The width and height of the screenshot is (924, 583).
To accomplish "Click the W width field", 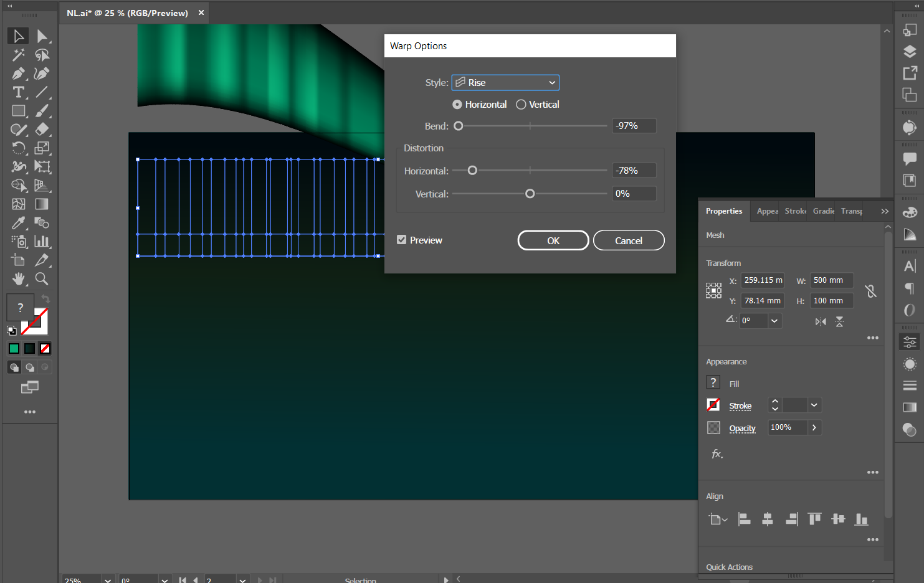I will [x=832, y=280].
